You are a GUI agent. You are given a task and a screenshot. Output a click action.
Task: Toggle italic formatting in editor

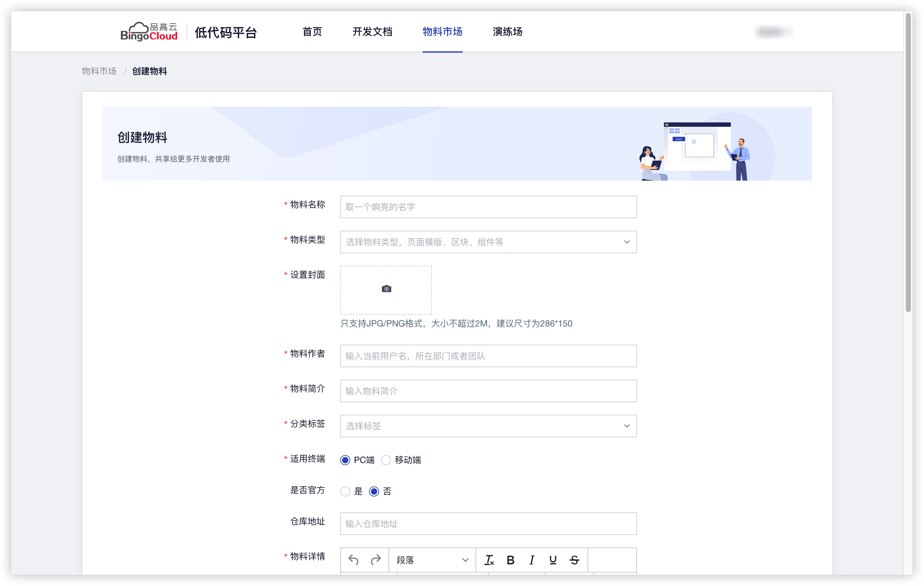click(531, 560)
